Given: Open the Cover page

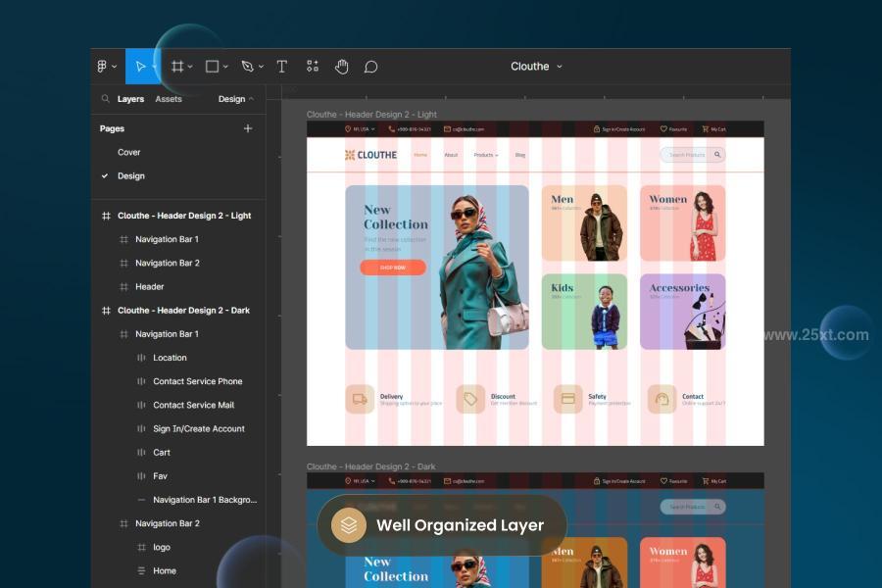Looking at the screenshot, I should 128,153.
